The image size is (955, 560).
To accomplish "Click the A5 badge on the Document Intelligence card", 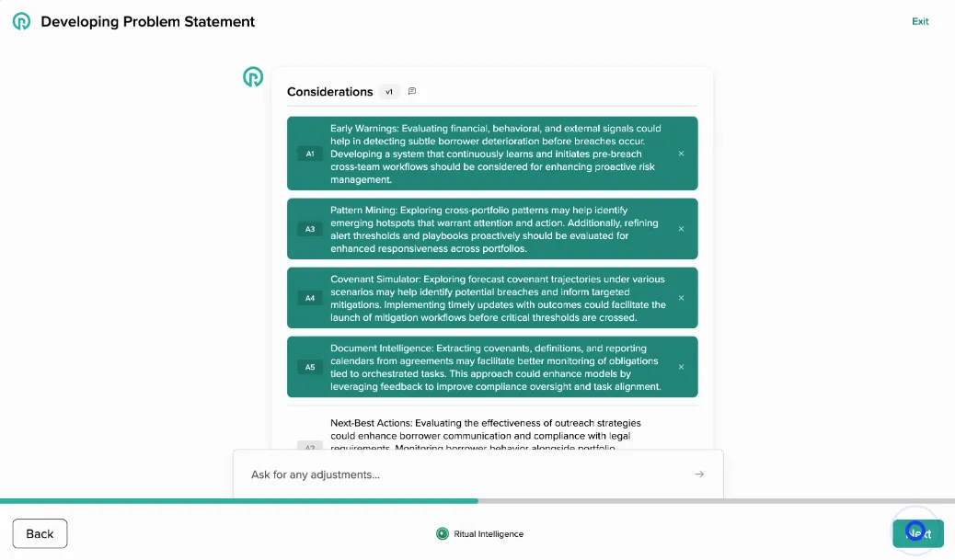I will pyautogui.click(x=310, y=367).
